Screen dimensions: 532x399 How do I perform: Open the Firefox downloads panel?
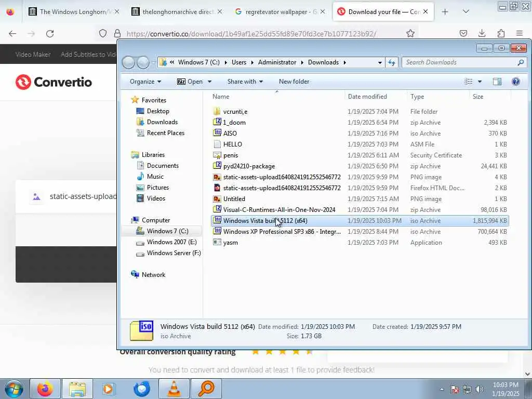pos(482,33)
